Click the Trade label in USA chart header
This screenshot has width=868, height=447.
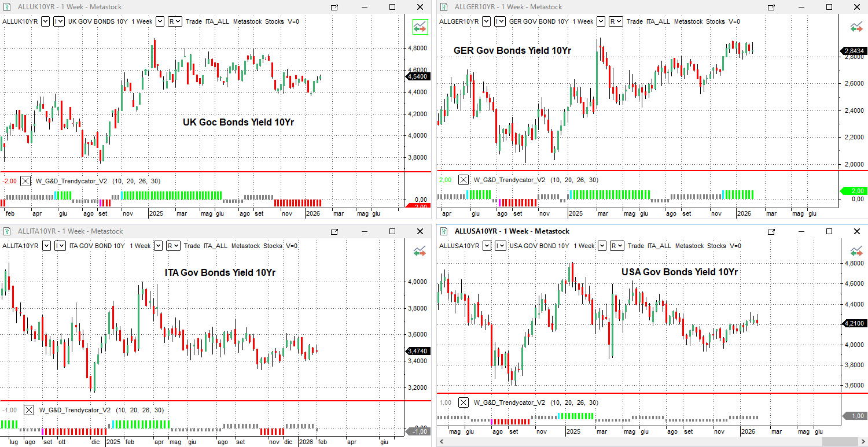tap(635, 246)
